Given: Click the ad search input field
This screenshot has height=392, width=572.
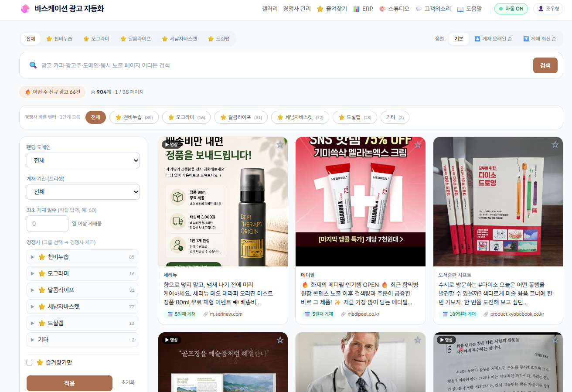Looking at the screenshot, I should coord(283,65).
